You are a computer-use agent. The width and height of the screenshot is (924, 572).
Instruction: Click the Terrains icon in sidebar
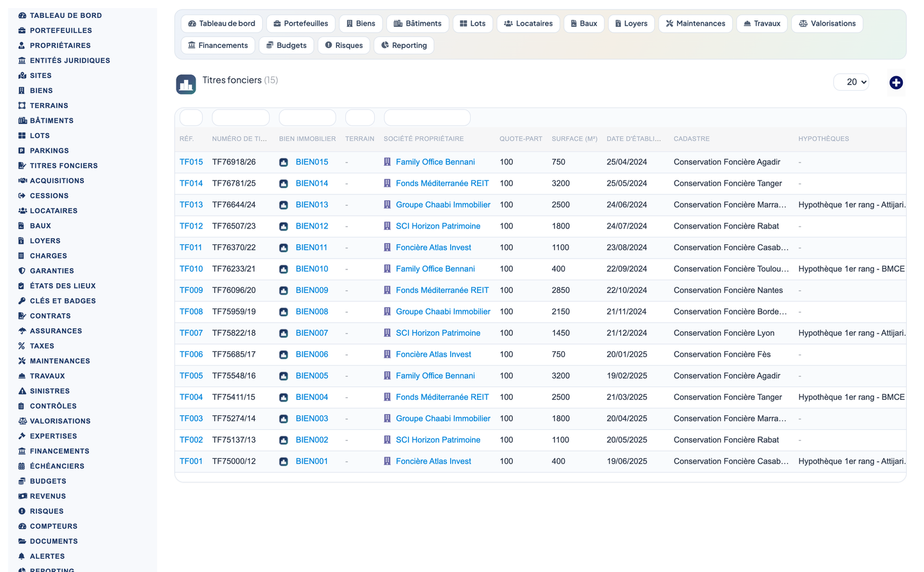[22, 106]
